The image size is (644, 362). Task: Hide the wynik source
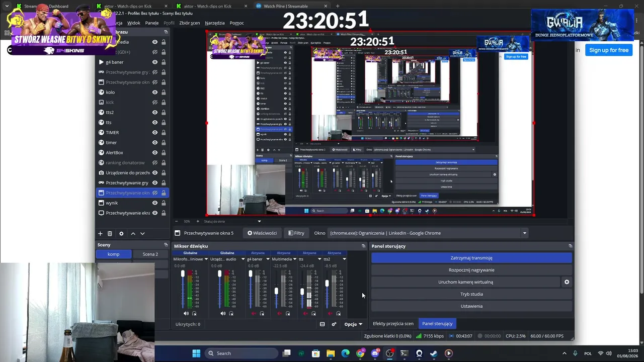[x=155, y=203]
